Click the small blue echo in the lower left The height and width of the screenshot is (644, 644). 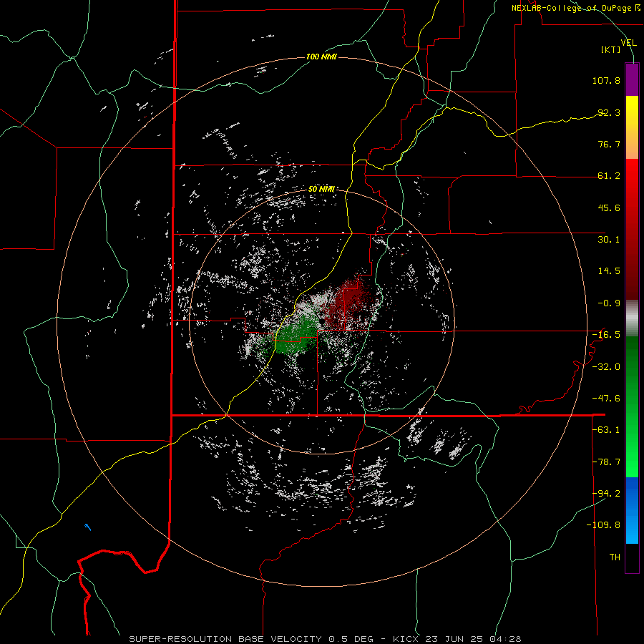[x=87, y=527]
